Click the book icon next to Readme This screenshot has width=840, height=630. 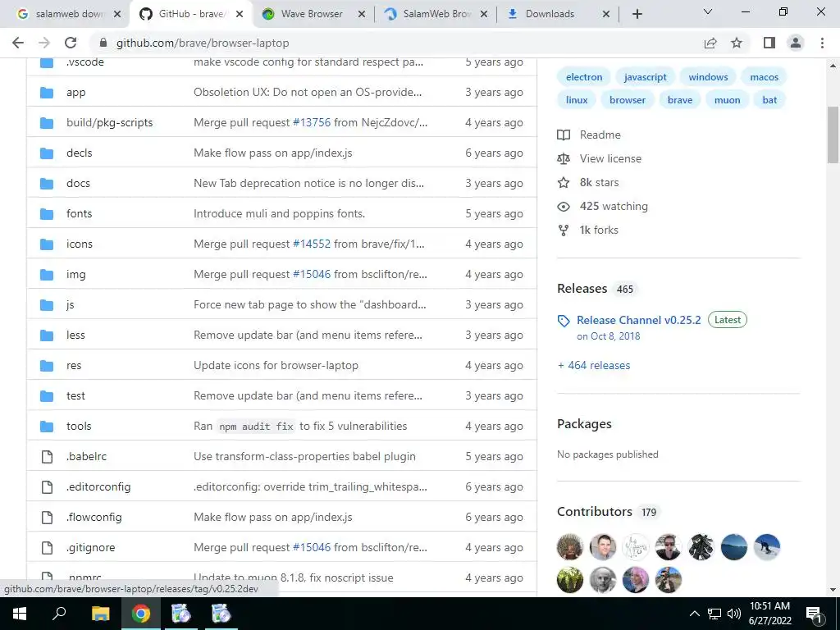[564, 135]
